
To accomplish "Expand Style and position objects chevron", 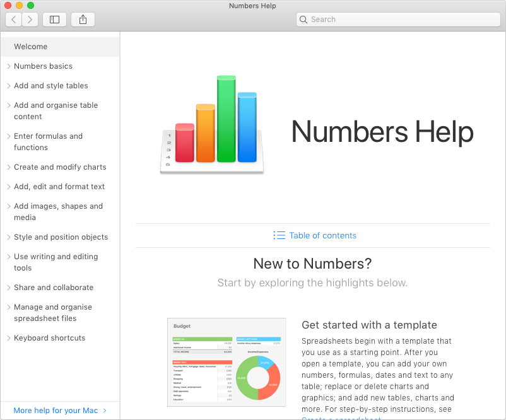I will [x=9, y=237].
